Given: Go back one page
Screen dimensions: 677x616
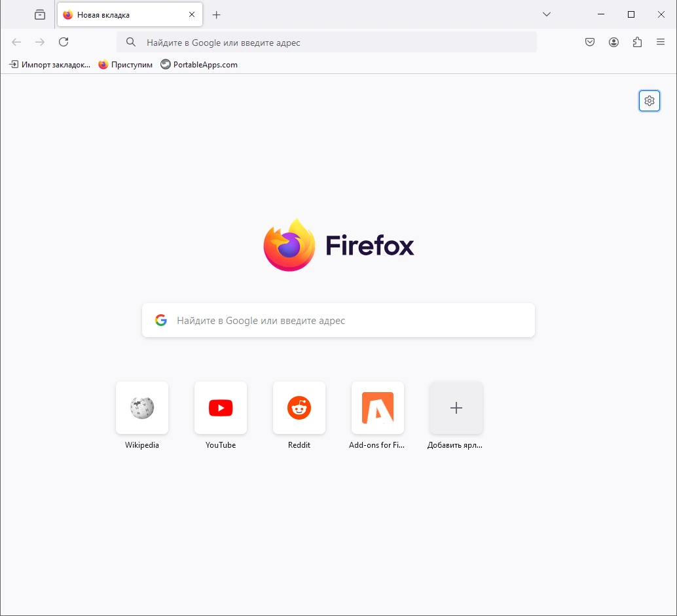Looking at the screenshot, I should pos(16,42).
